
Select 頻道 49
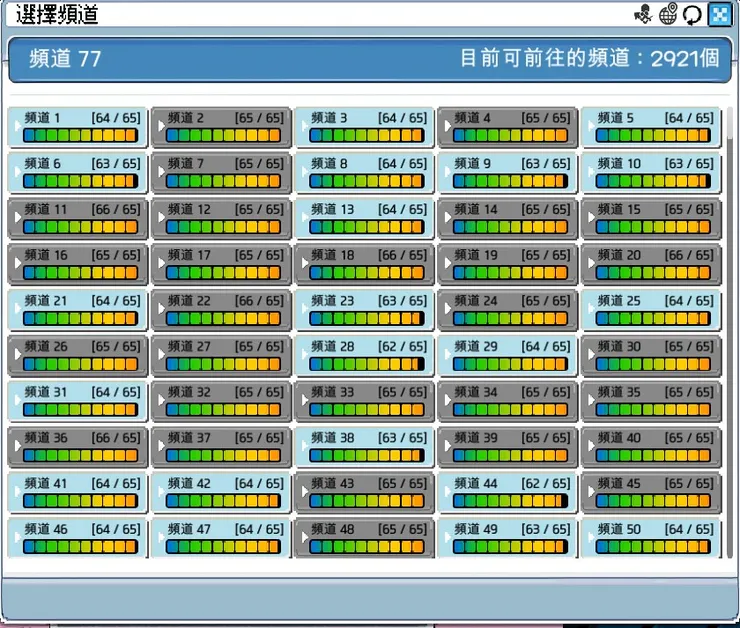(x=508, y=538)
